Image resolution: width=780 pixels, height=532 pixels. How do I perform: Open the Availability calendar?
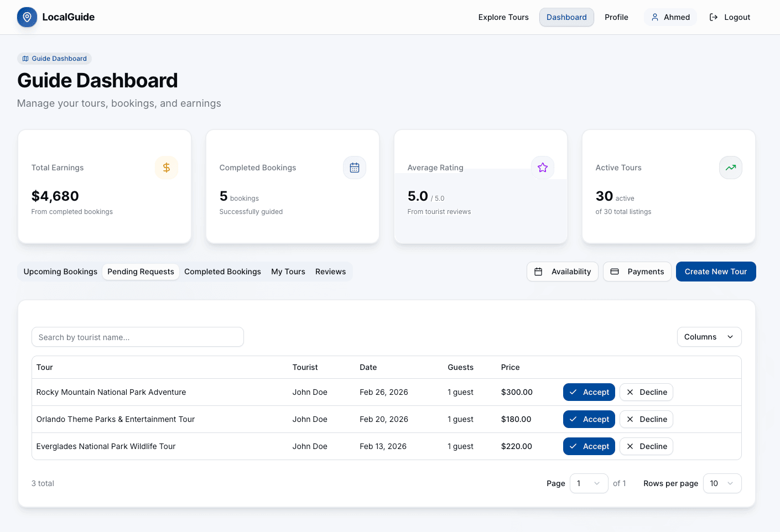click(562, 272)
